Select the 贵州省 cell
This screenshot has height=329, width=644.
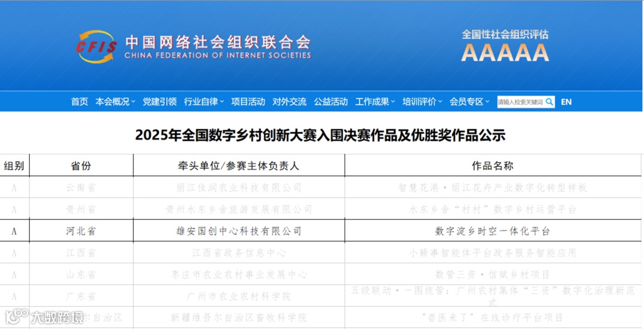(81, 210)
